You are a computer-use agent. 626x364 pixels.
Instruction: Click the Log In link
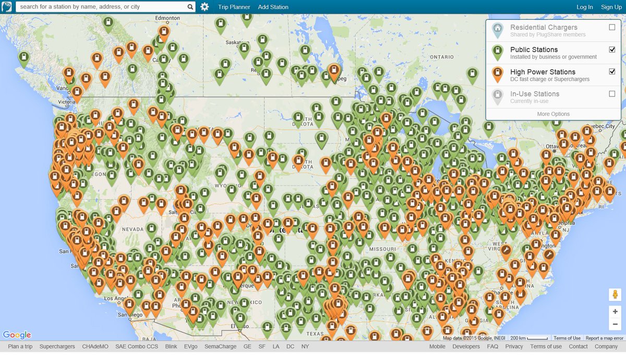click(x=585, y=7)
